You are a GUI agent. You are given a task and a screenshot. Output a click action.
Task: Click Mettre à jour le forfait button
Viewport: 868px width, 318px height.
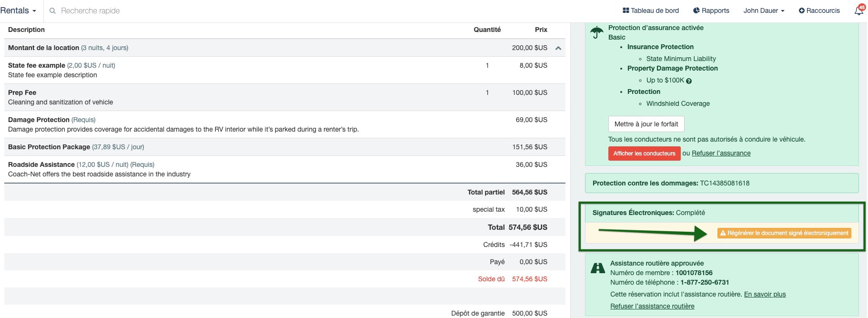click(x=646, y=124)
